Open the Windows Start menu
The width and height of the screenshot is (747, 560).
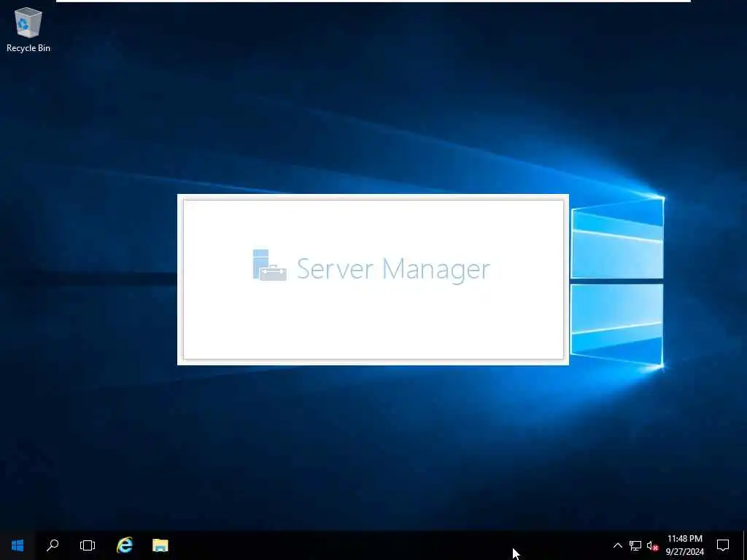18,545
